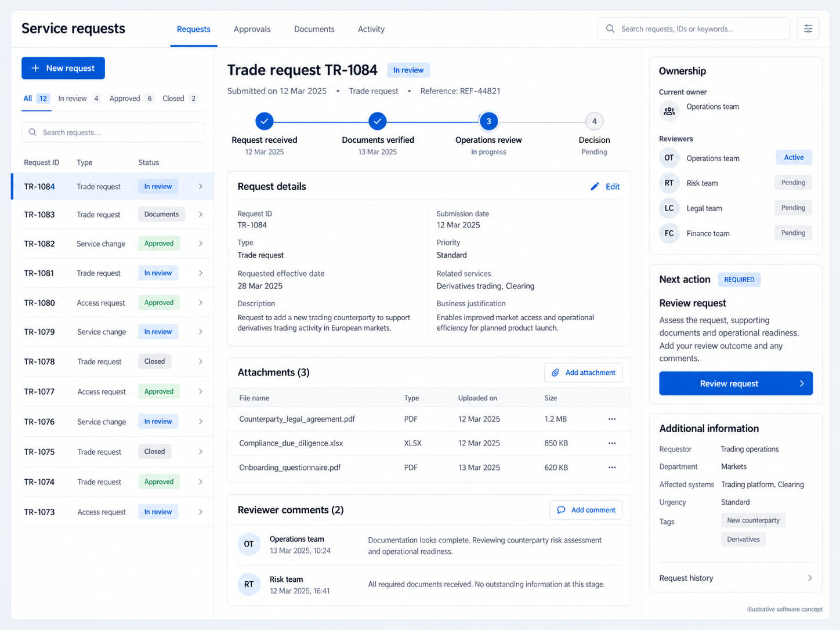Click step 3 Operations review progress marker
The image size is (840, 630).
click(488, 121)
